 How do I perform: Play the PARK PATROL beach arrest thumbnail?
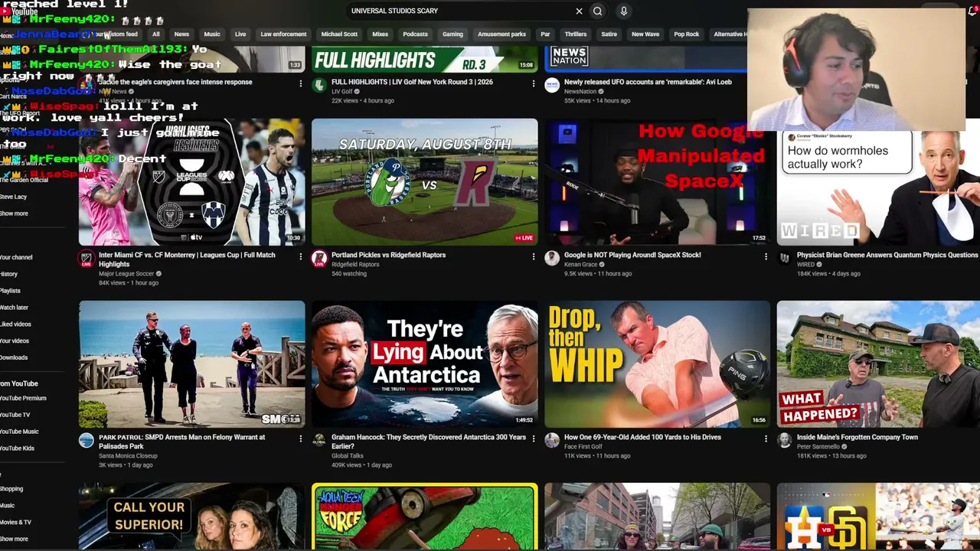coord(191,364)
